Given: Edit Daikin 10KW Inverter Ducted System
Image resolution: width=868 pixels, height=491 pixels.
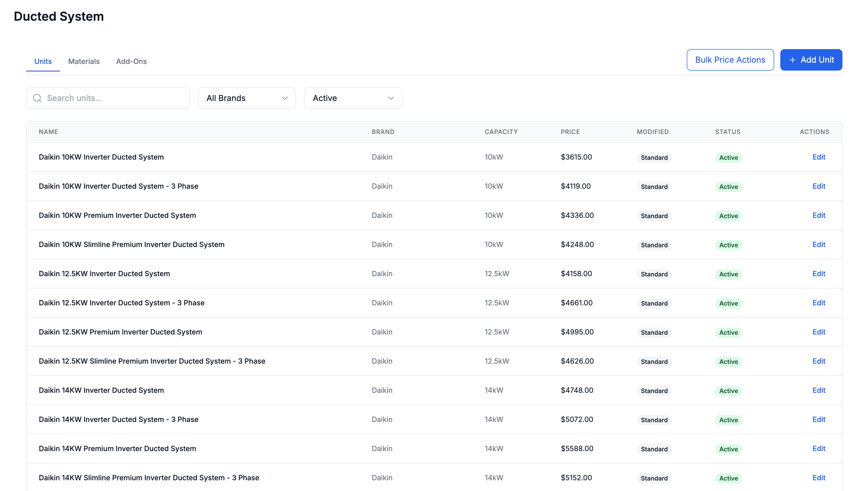Looking at the screenshot, I should click(818, 157).
